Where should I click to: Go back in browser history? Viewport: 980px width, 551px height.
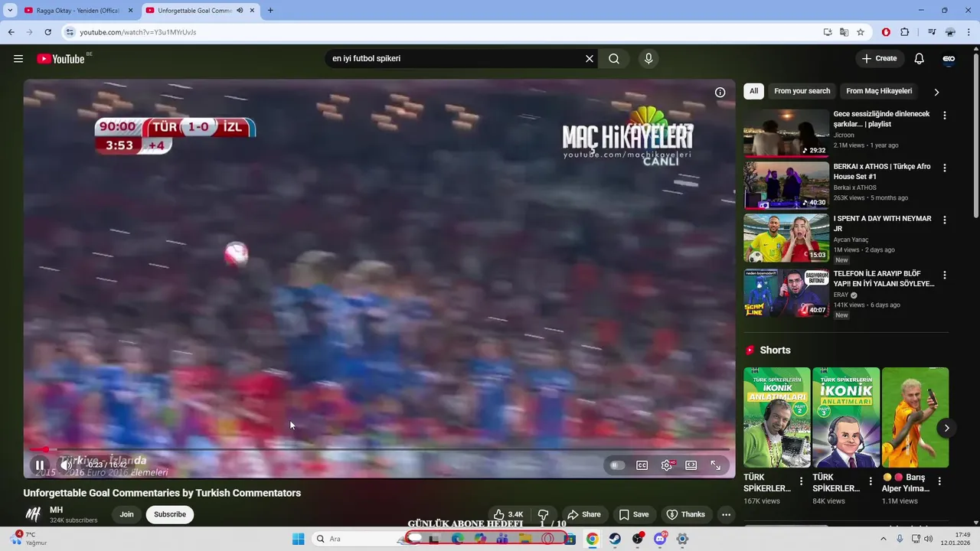11,32
